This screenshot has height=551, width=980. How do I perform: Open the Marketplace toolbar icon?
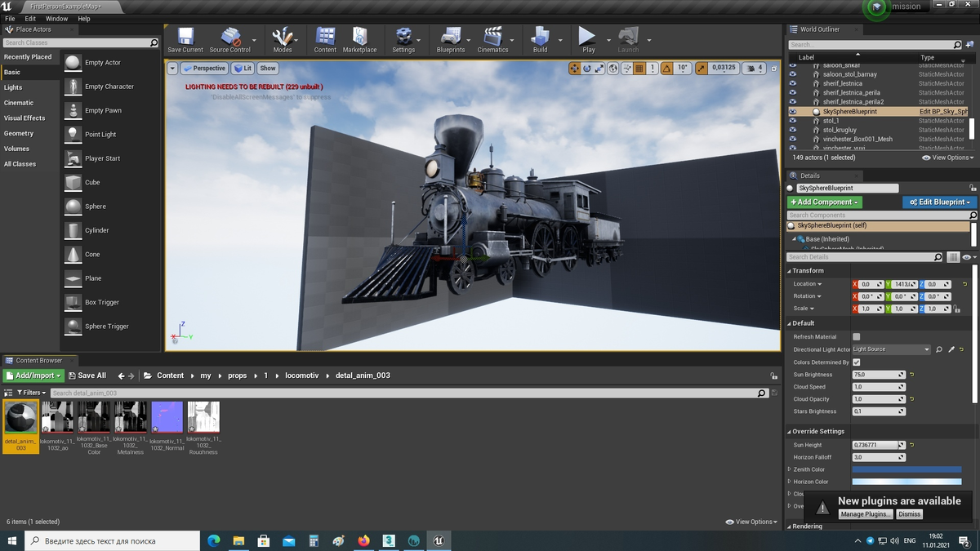tap(359, 38)
